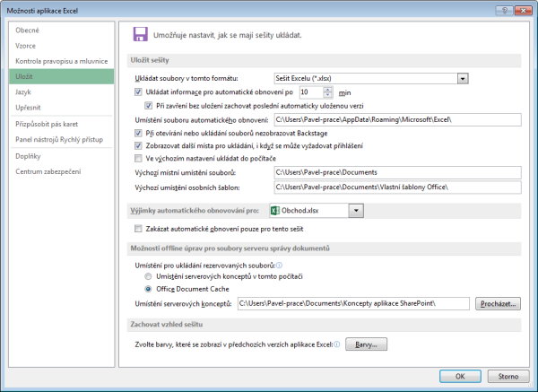Toggle Při zavření bez uložení zachovat checkbox
Viewport: 538px width, 392px height.
pyautogui.click(x=148, y=106)
